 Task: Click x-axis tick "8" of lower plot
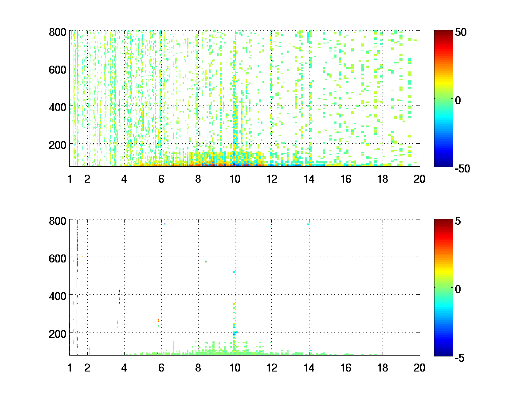coord(198,368)
